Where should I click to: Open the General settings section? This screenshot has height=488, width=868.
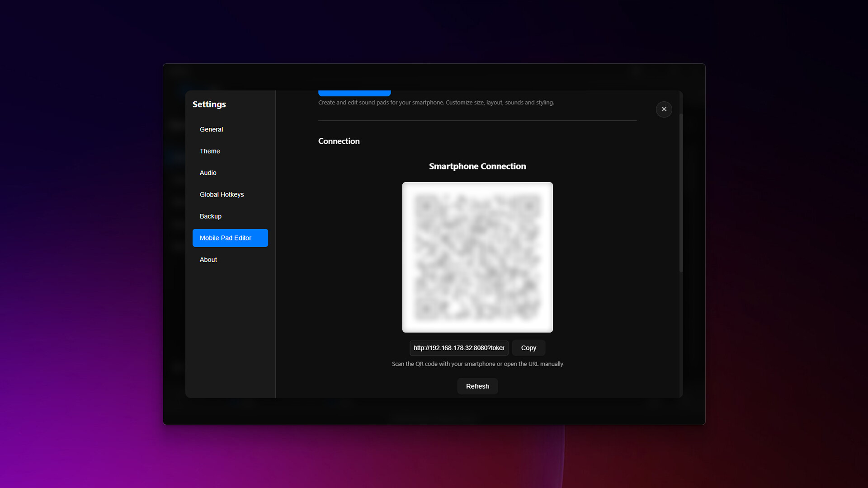pyautogui.click(x=212, y=129)
